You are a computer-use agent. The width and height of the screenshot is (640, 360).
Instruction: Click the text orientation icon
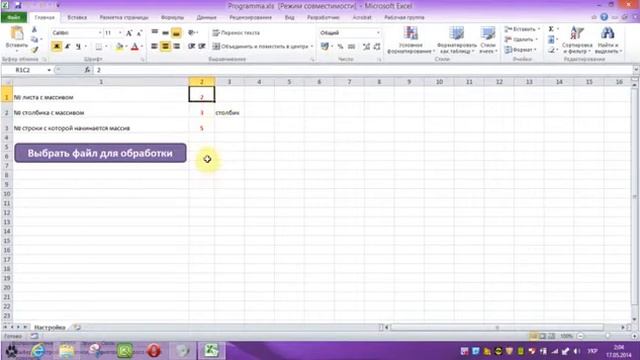pos(191,33)
